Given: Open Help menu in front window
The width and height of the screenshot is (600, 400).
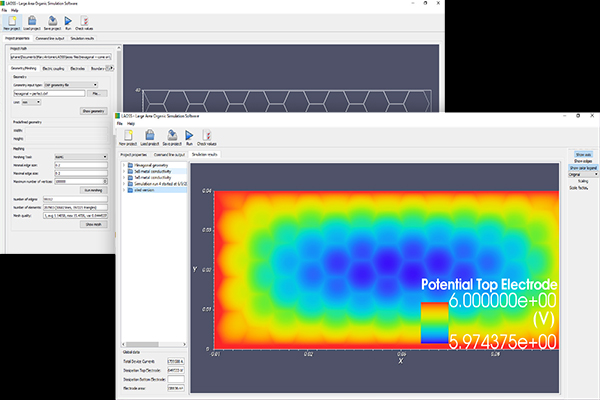Looking at the screenshot, I should [131, 124].
